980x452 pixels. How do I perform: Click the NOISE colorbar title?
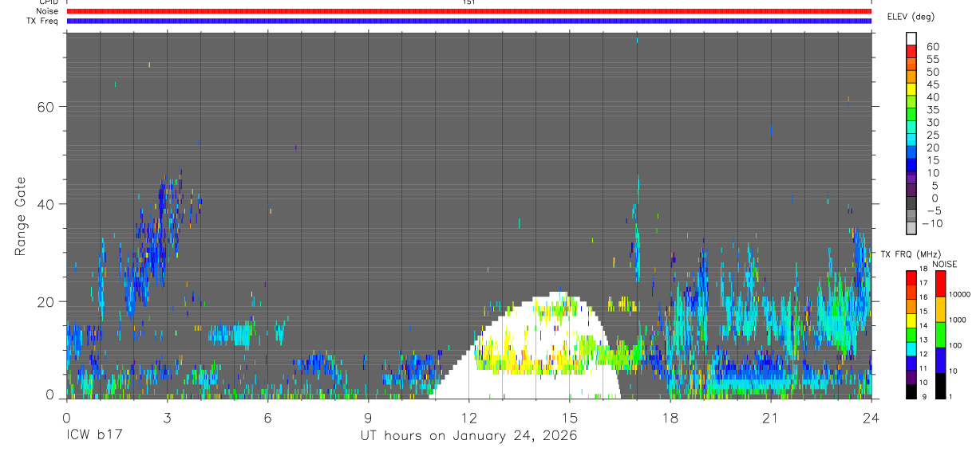pos(945,265)
